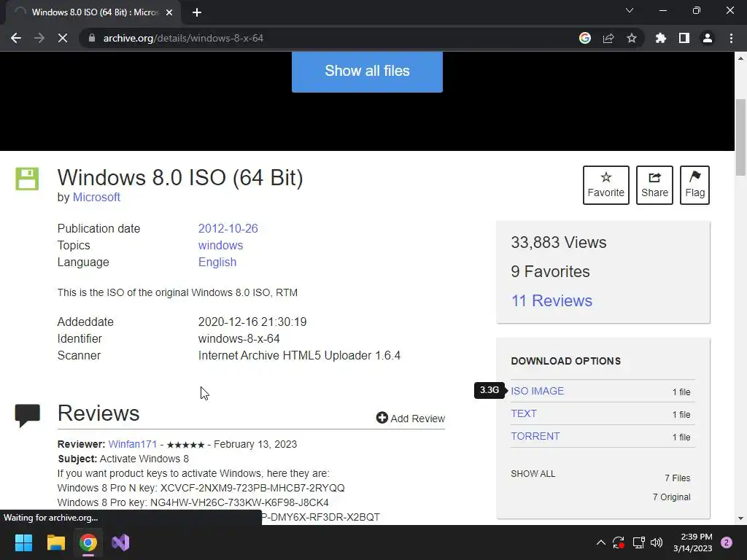Open publication date 2012-10-26 link
Image resolution: width=747 pixels, height=560 pixels.
(x=228, y=228)
